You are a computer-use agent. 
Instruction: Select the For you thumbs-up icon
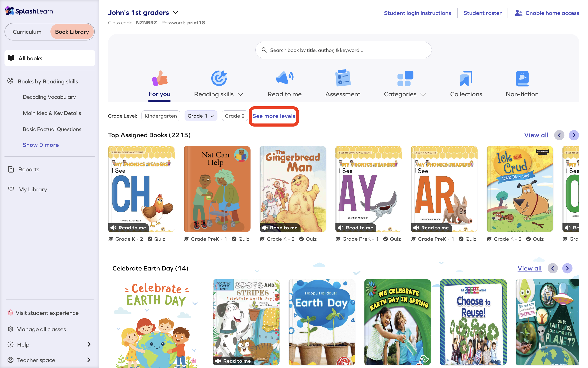[x=160, y=78]
